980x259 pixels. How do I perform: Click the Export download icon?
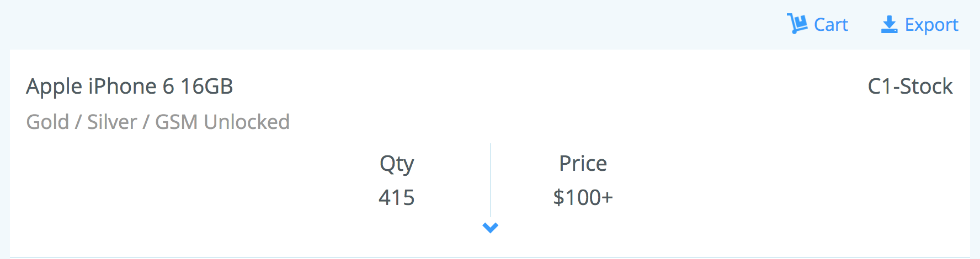(x=889, y=24)
